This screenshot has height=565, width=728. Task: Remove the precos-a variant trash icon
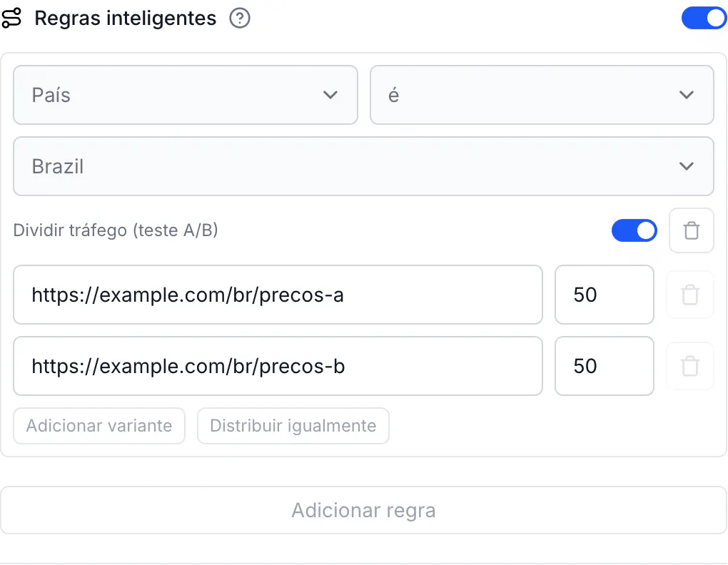tap(690, 295)
